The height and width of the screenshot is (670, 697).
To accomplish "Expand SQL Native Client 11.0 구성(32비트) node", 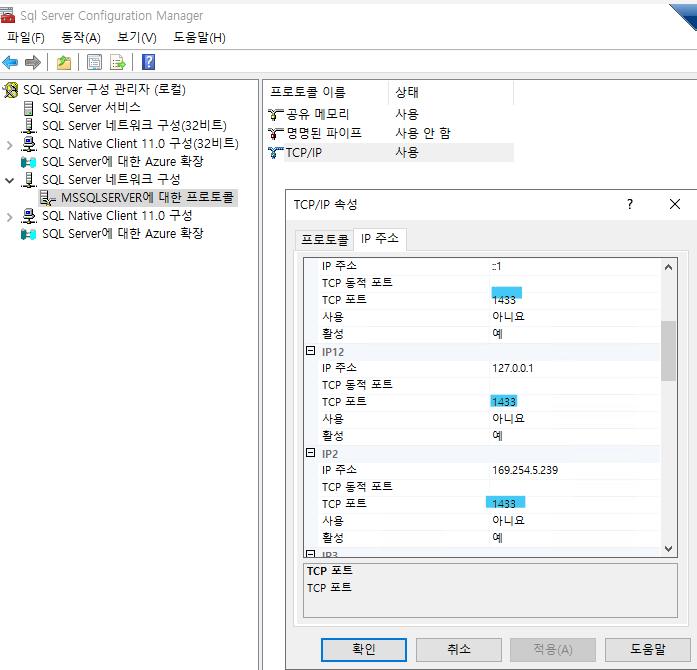I will 9,145.
